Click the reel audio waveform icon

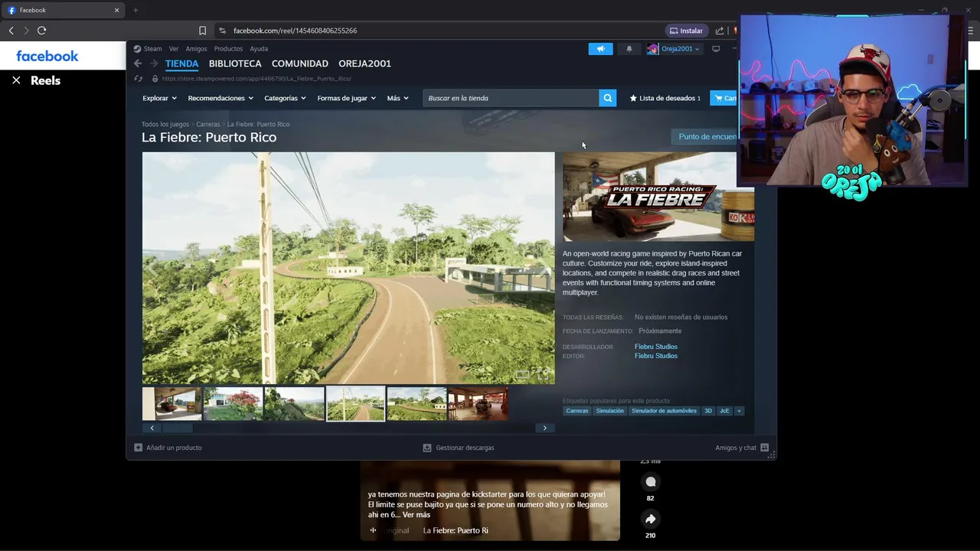[x=373, y=530]
